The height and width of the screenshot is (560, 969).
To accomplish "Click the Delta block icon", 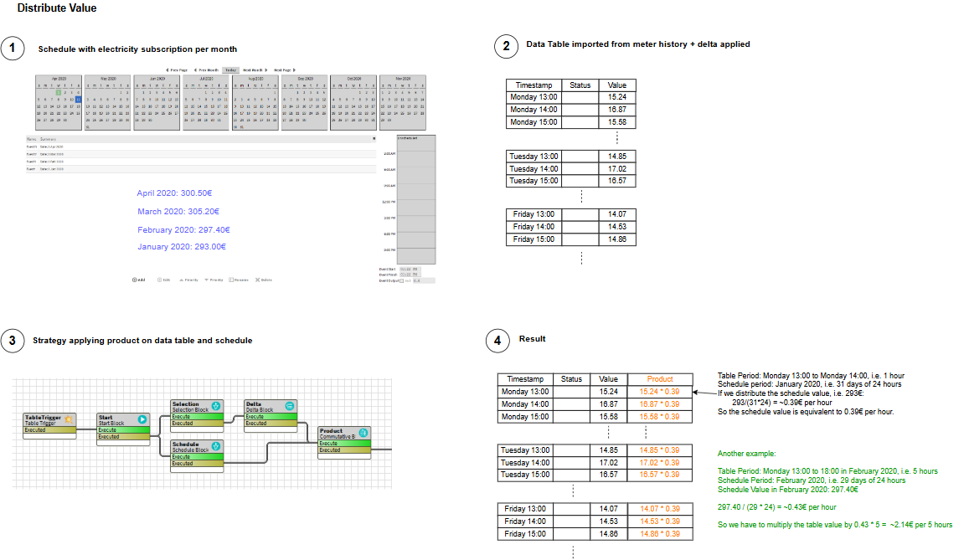I will 289,405.
